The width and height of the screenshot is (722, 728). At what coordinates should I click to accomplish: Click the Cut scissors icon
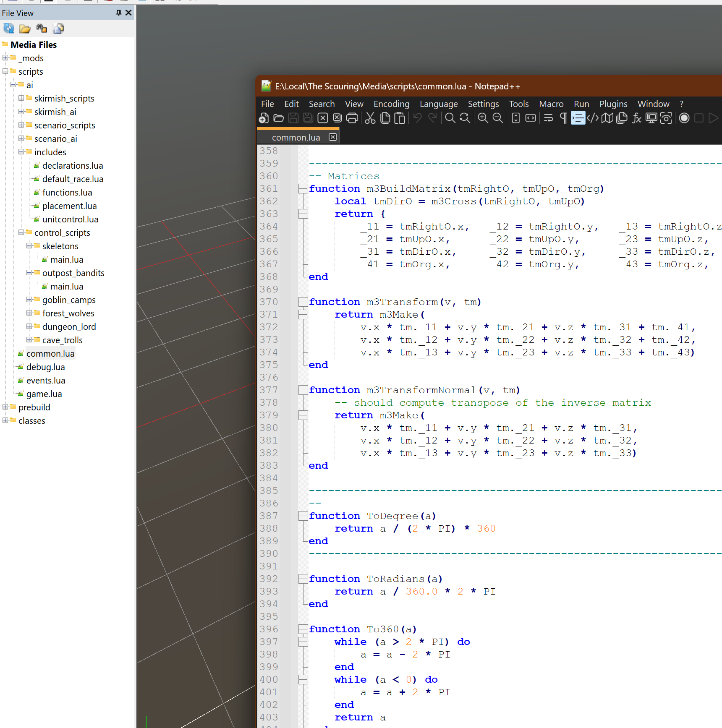point(370,118)
